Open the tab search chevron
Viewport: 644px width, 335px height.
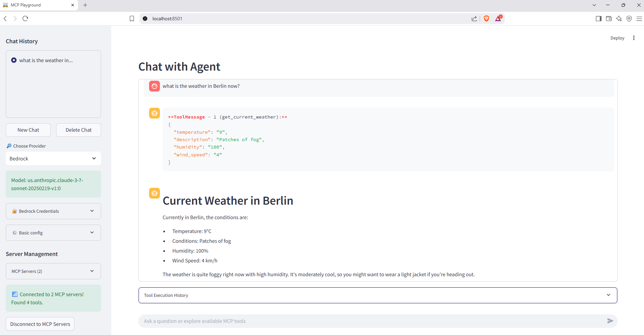tap(594, 5)
